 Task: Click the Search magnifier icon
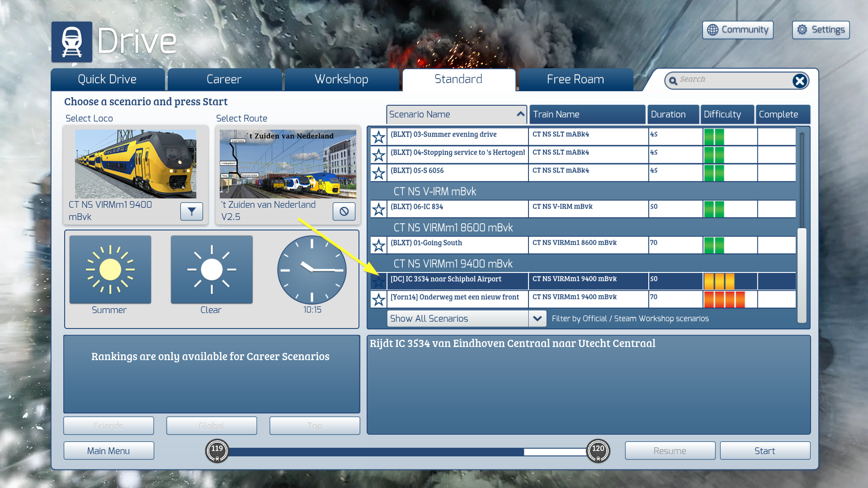(673, 81)
